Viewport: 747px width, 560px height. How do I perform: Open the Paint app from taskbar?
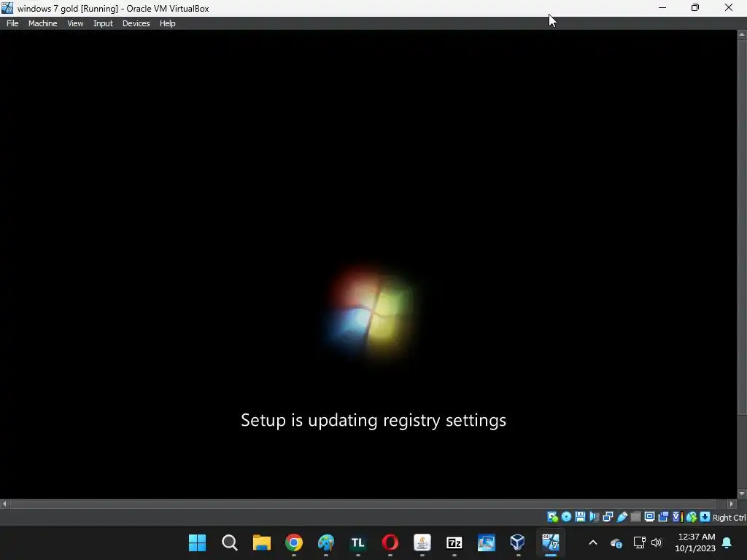[x=326, y=542]
